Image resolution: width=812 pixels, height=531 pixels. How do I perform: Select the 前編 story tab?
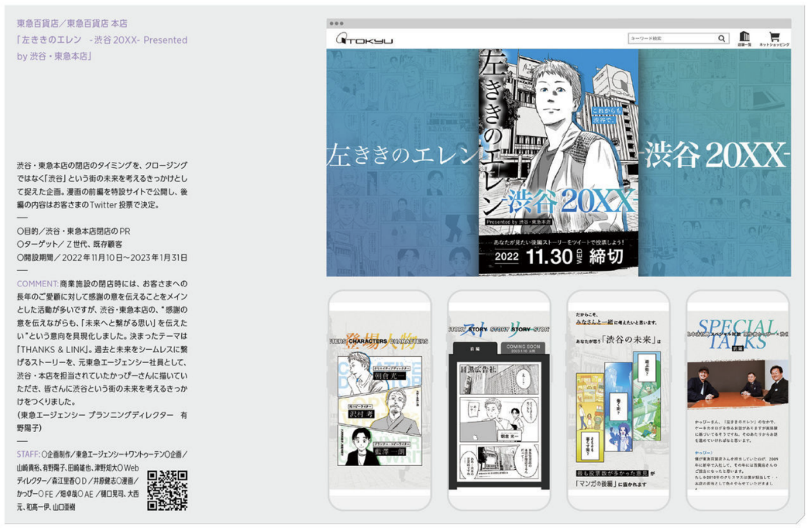tap(475, 348)
